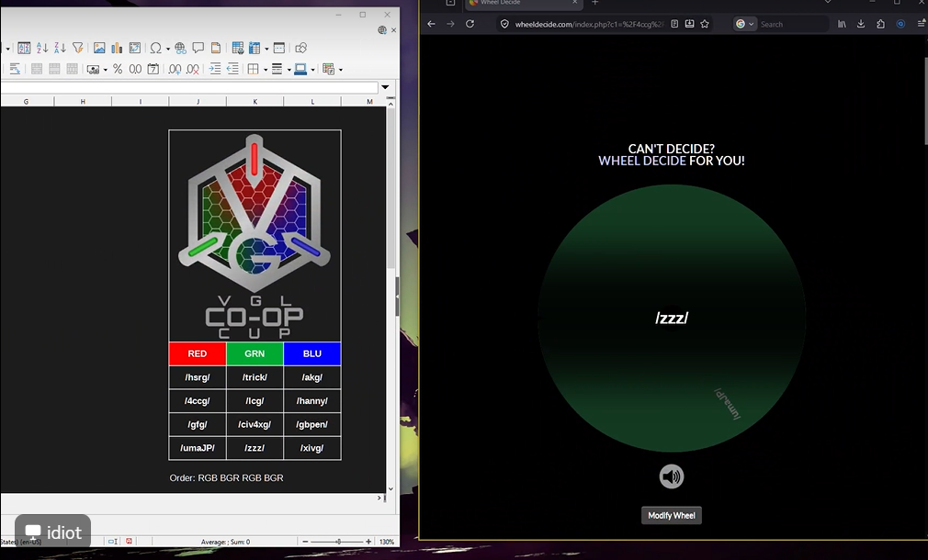Expand the formula bar with the arrow

(x=385, y=87)
